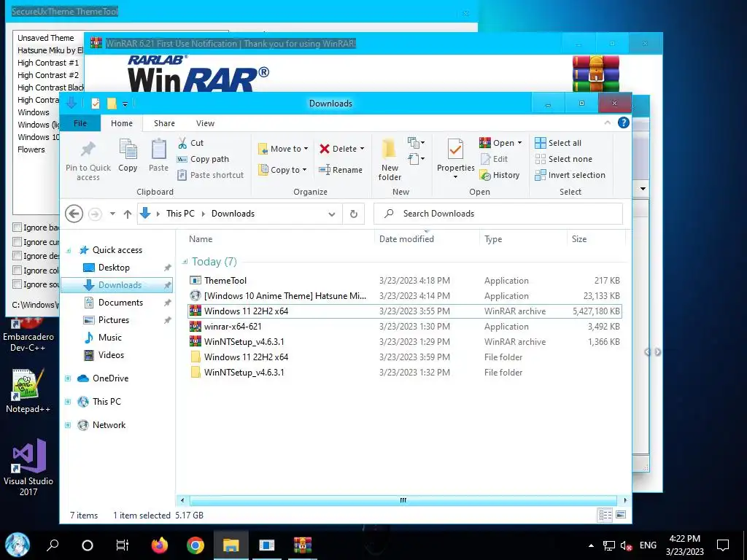Toggle the Ignore col... checkbox in ThemeTool

click(18, 270)
